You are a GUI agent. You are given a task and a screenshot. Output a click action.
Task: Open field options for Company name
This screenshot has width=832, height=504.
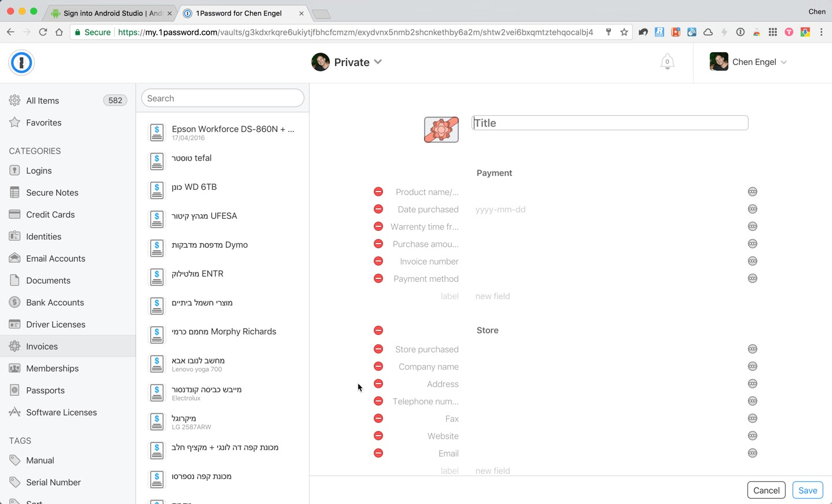click(752, 366)
